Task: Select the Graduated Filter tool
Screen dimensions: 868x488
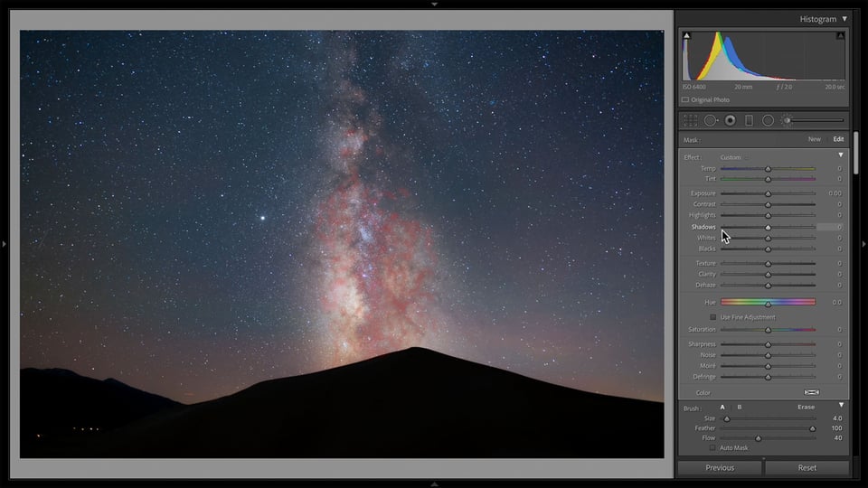Action: coord(749,120)
